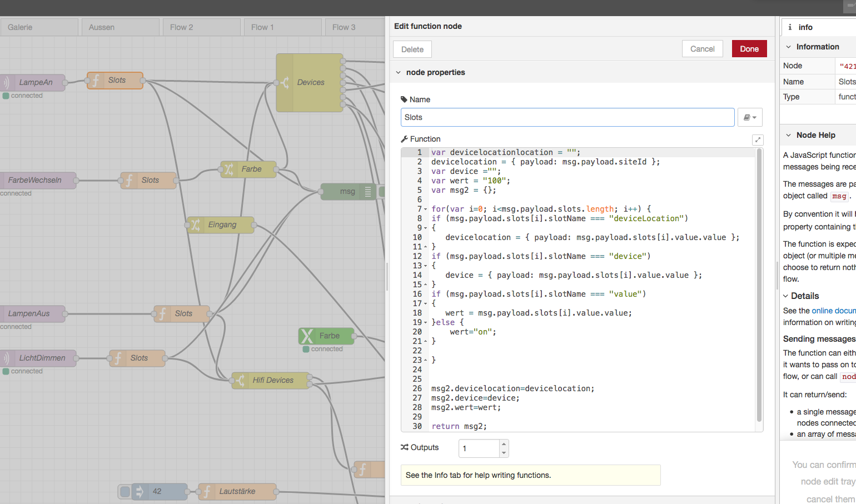This screenshot has height=504, width=856.
Task: Open the name field type dropdown
Action: pos(750,117)
